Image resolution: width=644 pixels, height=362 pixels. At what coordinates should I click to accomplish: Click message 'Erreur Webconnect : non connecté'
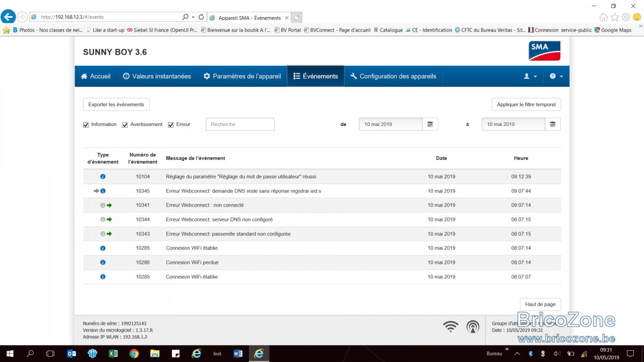[x=205, y=205]
